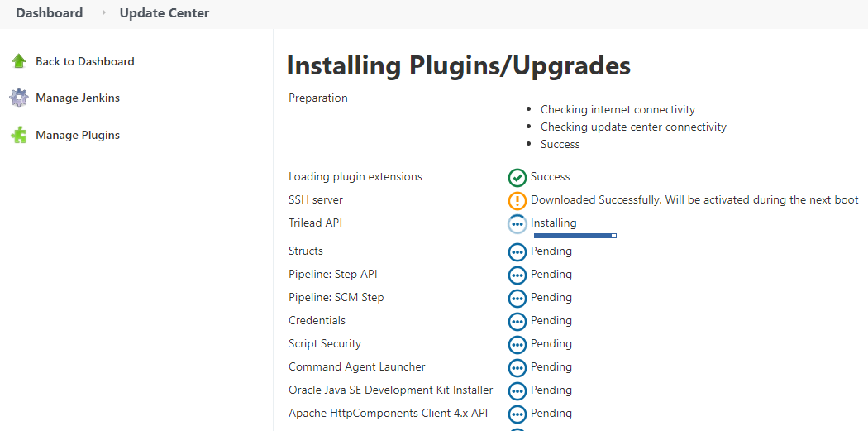Go to Back to Dashboard link
This screenshot has height=431, width=868.
(x=84, y=61)
